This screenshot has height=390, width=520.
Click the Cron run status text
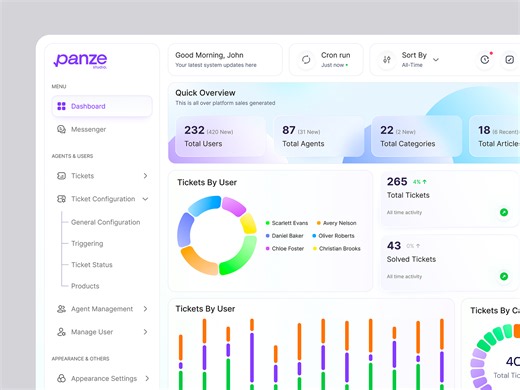(x=334, y=65)
